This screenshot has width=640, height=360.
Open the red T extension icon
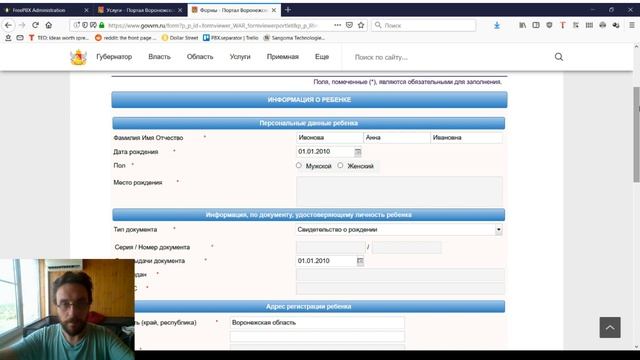(562, 25)
